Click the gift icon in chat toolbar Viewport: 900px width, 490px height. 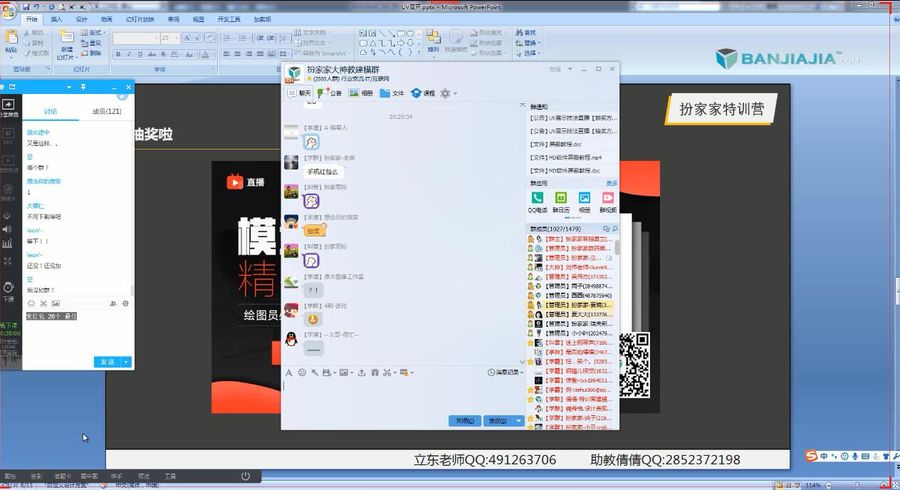375,372
